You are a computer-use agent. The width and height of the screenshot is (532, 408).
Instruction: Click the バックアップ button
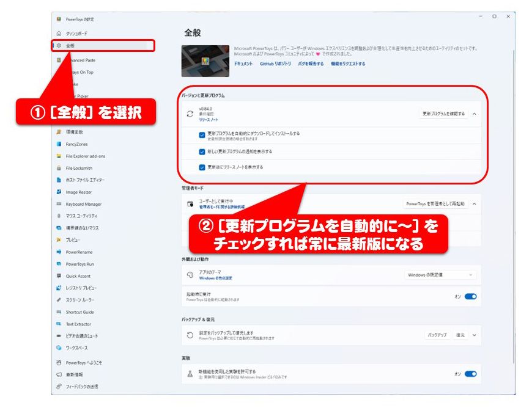tap(437, 335)
